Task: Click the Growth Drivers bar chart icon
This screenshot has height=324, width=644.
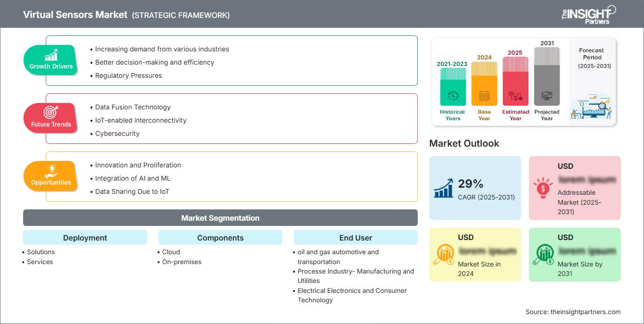Action: click(x=51, y=55)
